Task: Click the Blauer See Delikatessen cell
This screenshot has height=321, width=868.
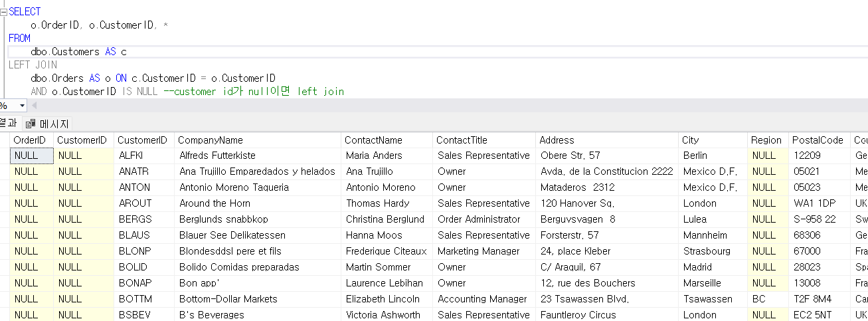Action: 258,235
